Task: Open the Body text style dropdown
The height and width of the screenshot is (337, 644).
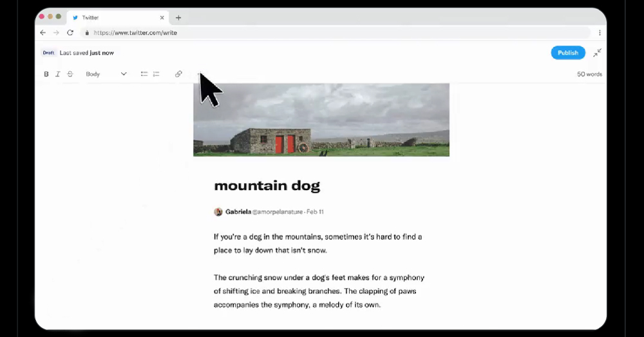Action: 106,74
